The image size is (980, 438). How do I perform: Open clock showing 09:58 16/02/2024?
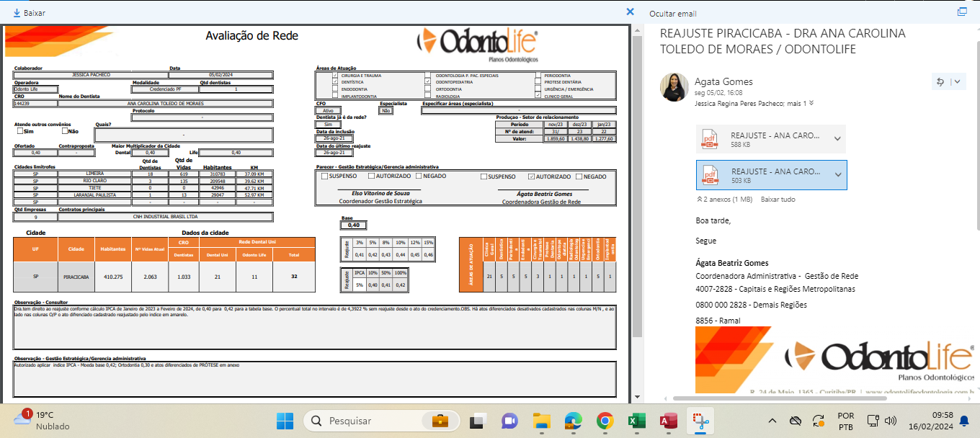click(932, 421)
